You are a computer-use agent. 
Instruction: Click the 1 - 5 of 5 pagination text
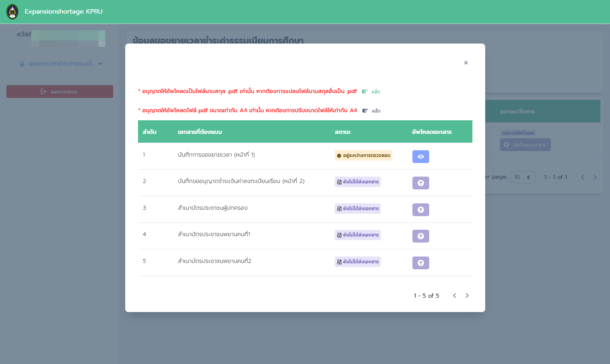(426, 296)
